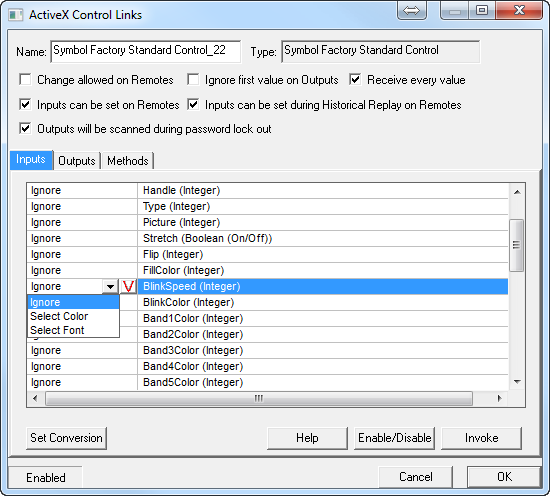Uncheck Outputs scanned during password lock out
Image resolution: width=550 pixels, height=496 pixels.
25,128
